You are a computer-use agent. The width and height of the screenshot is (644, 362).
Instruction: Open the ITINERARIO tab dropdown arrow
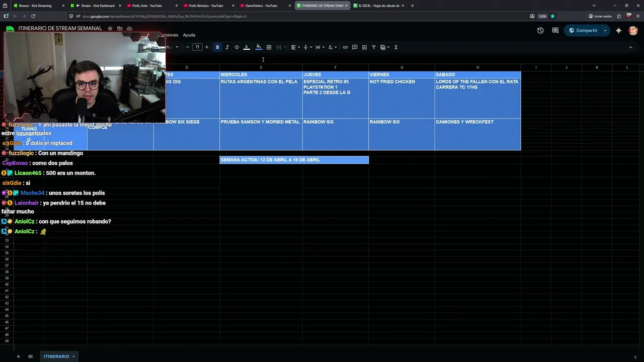(73, 356)
